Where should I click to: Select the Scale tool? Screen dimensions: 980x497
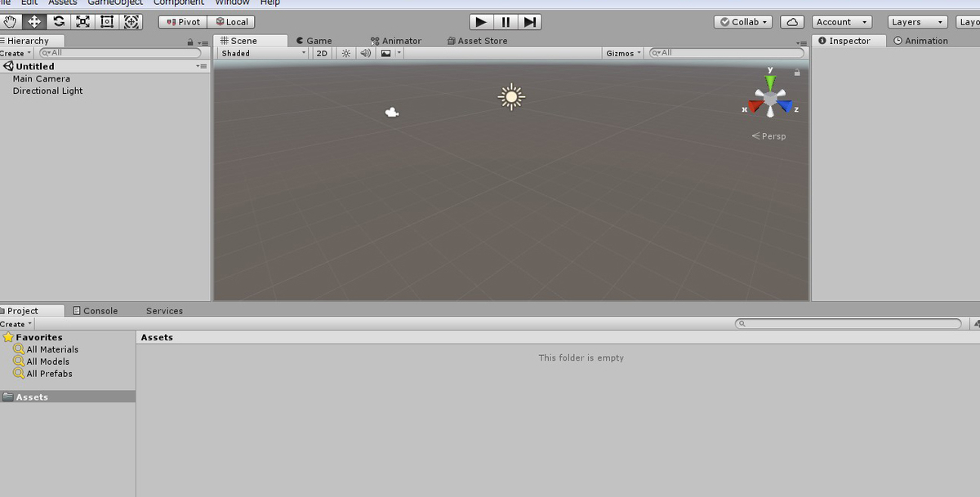click(x=82, y=22)
